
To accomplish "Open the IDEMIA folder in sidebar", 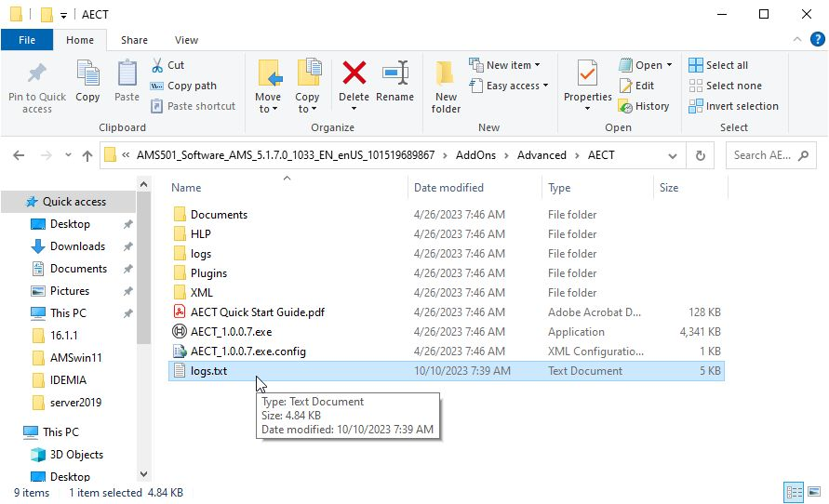I will pyautogui.click(x=68, y=380).
